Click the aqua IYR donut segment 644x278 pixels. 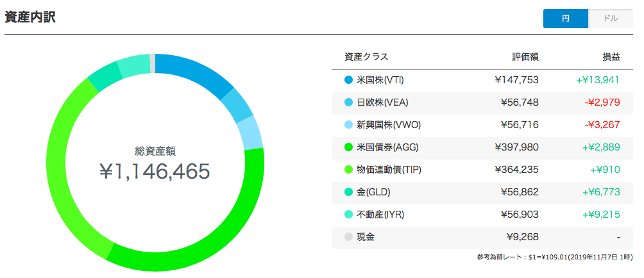[133, 67]
